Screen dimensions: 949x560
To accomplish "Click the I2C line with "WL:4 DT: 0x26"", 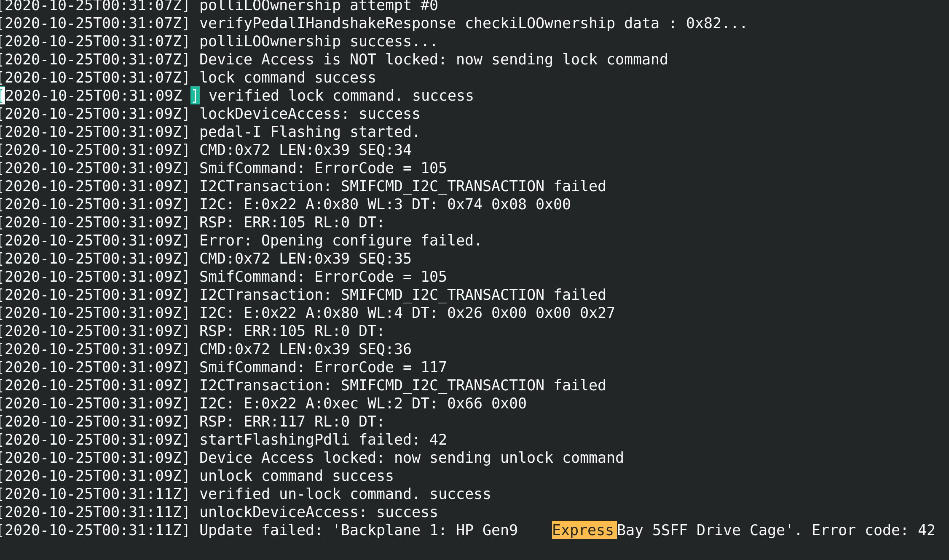I will tap(407, 313).
